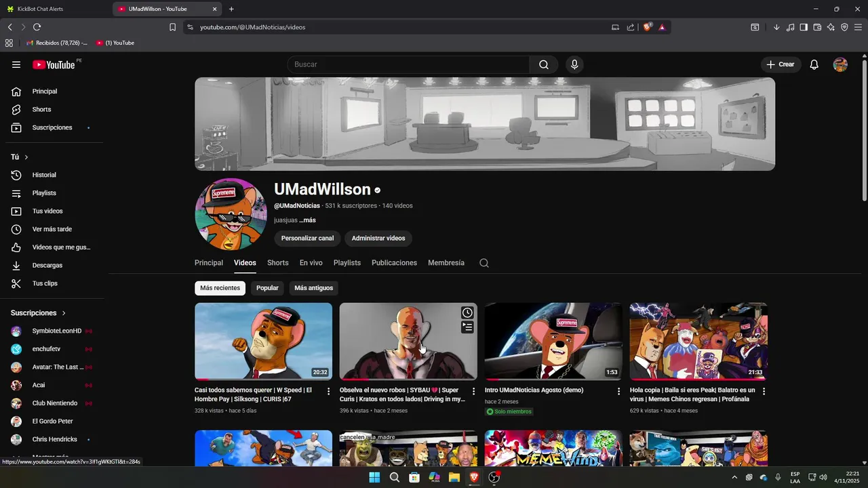The height and width of the screenshot is (488, 868).
Task: Select the 'Más antiguos' filter chip
Action: [313, 288]
